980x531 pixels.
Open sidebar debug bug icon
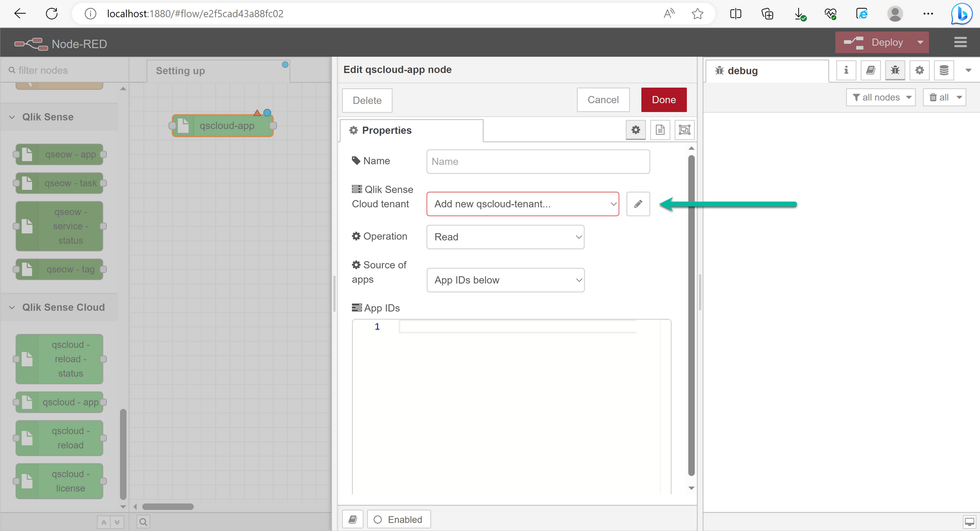(x=895, y=71)
